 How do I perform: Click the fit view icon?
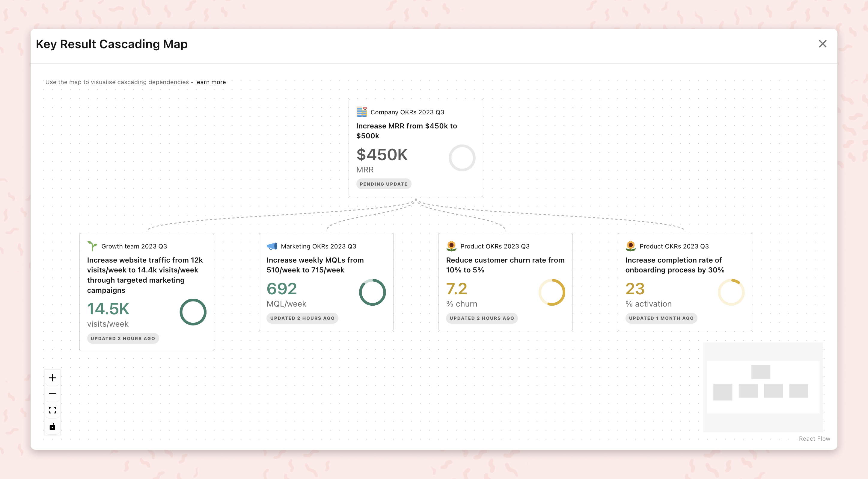click(x=52, y=410)
